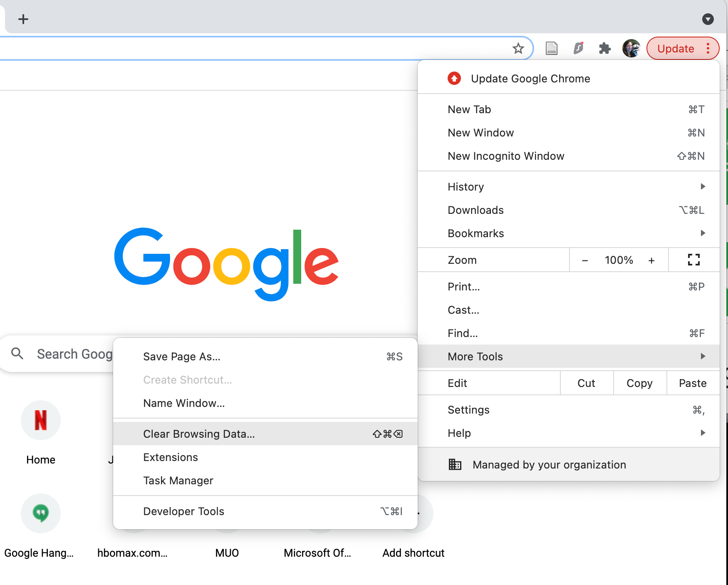Image resolution: width=728 pixels, height=585 pixels.
Task: Click the page document icon in toolbar
Action: click(551, 49)
